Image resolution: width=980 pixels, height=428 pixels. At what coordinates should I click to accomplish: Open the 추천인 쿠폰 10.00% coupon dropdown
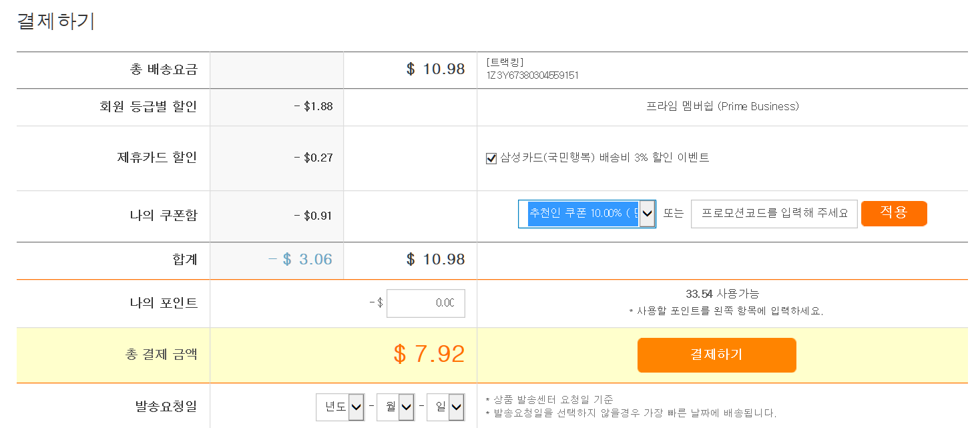coord(586,214)
